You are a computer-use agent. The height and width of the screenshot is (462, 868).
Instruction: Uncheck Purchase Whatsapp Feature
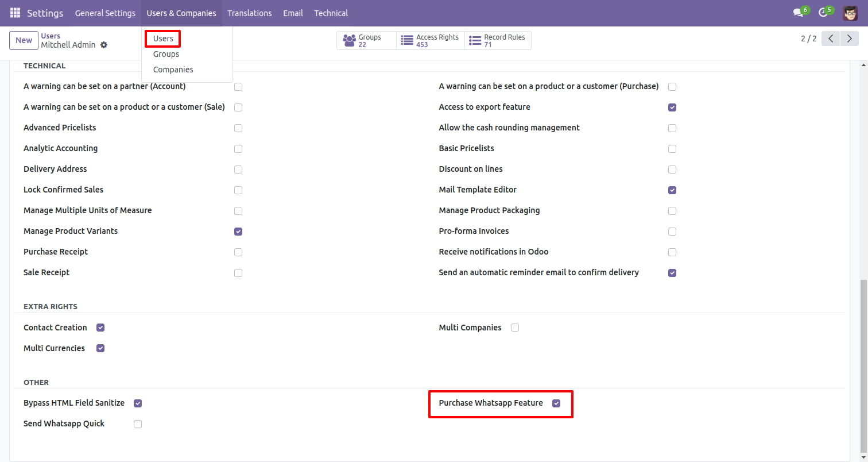(x=556, y=403)
